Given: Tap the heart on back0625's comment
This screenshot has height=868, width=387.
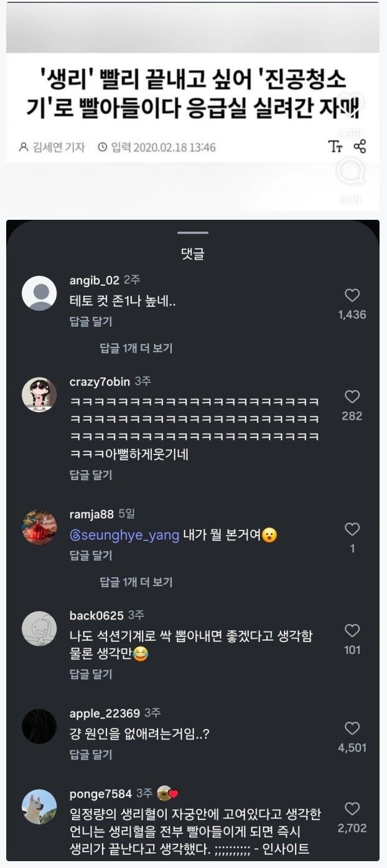Looking at the screenshot, I should pyautogui.click(x=352, y=631).
